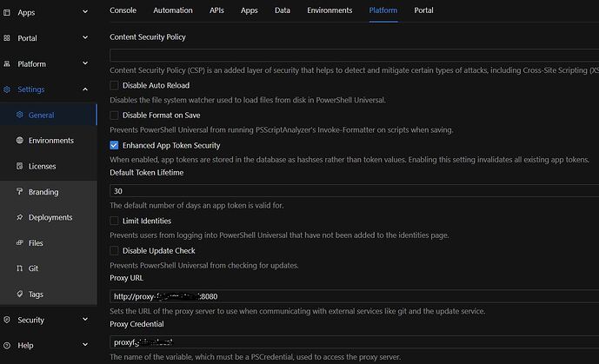Open General settings in sidebar

49,115
